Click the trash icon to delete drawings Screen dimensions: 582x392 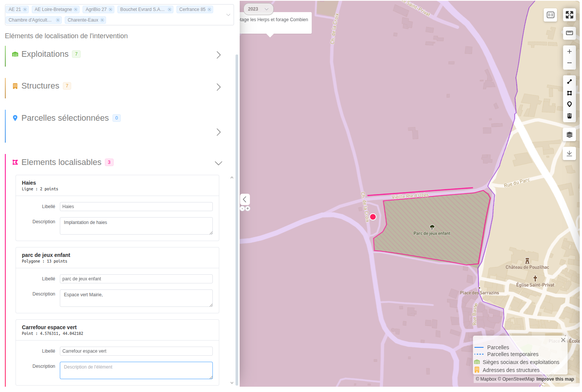570,116
